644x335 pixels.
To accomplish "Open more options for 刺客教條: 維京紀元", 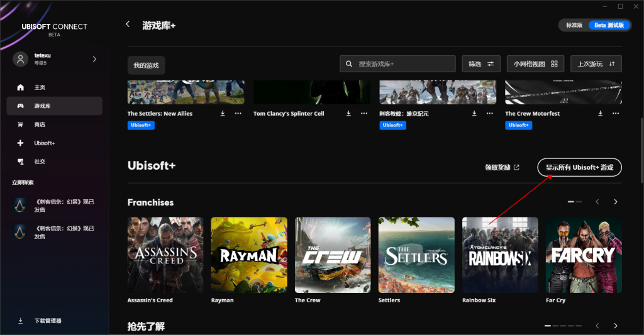I will coord(490,113).
